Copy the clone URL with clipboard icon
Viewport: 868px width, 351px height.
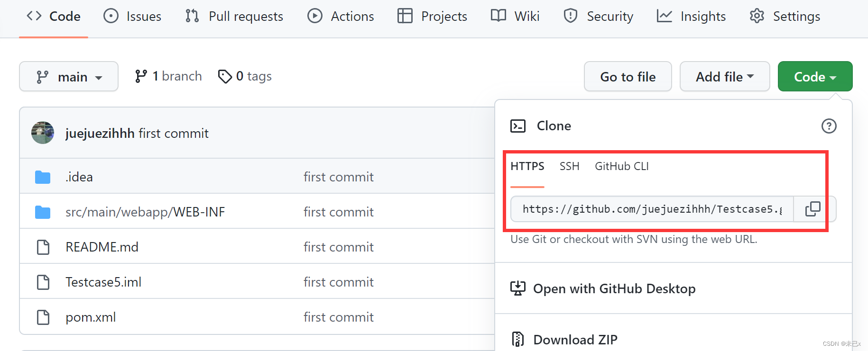tap(813, 209)
